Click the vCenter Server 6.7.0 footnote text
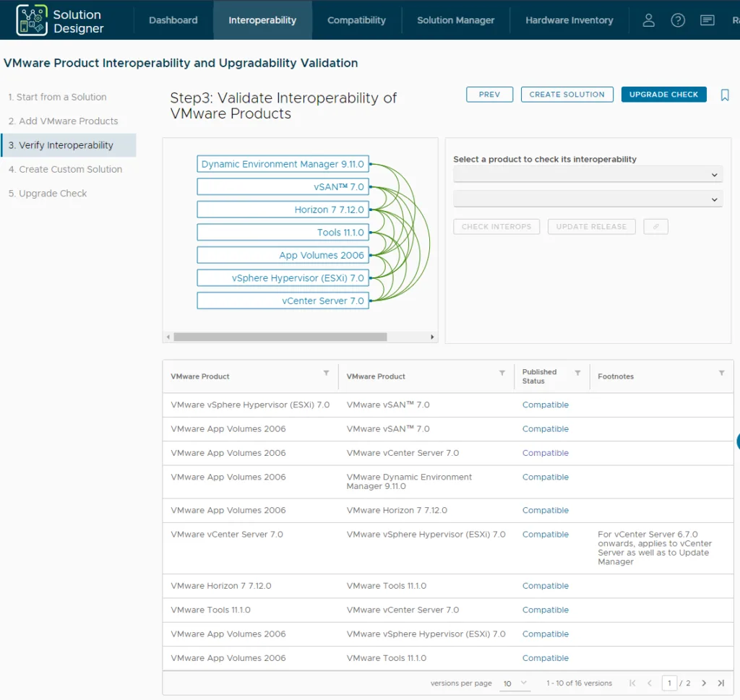The width and height of the screenshot is (740, 700). coord(655,548)
